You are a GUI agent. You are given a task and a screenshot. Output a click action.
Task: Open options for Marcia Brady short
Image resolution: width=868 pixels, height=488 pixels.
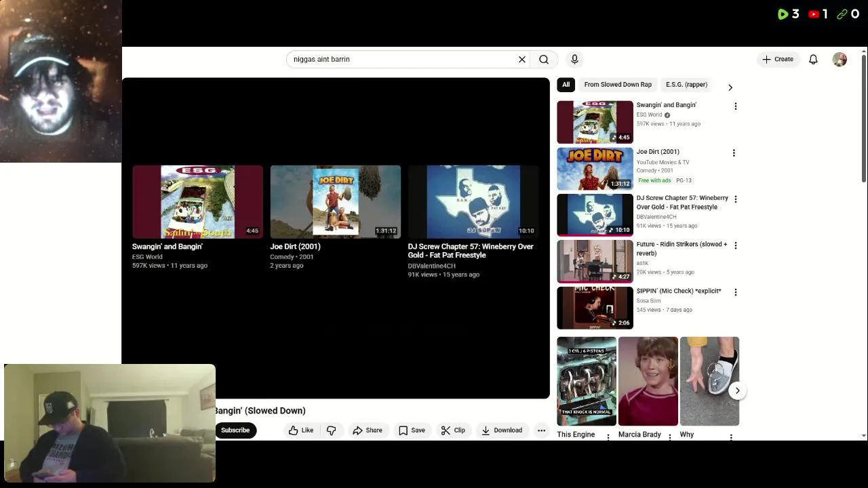coord(670,437)
